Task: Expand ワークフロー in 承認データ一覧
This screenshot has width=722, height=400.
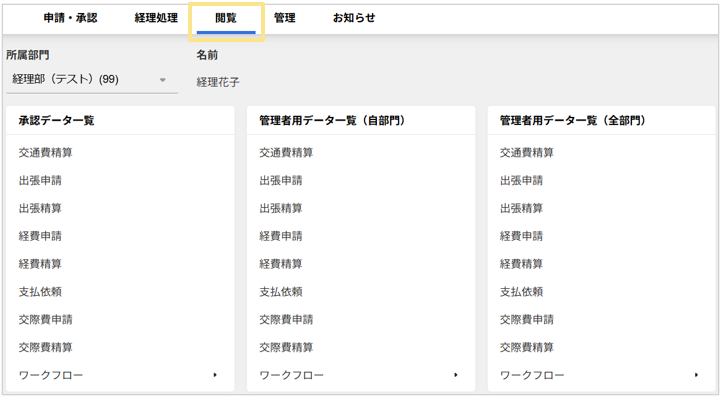Action: (x=119, y=375)
